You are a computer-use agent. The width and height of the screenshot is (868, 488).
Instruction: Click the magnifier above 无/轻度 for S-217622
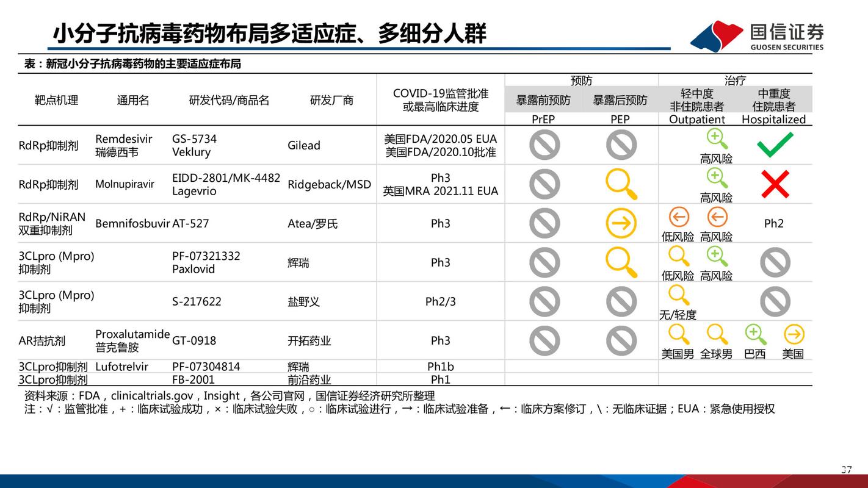[x=678, y=296]
